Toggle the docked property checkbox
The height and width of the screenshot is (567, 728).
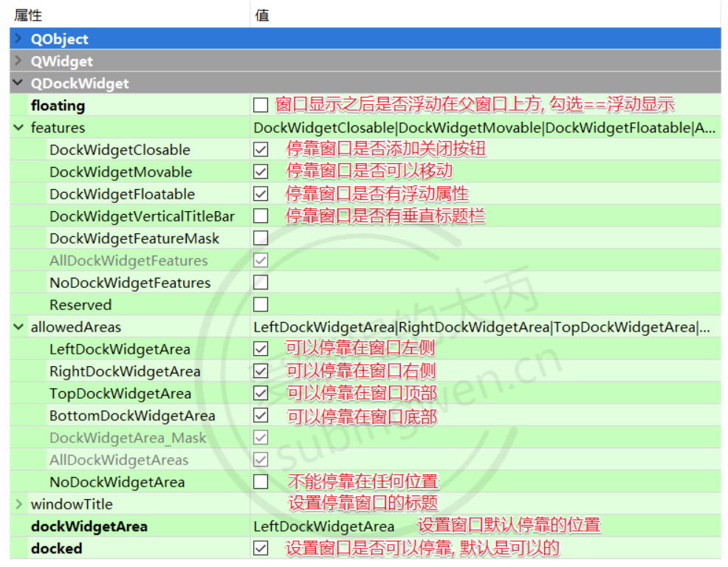(261, 549)
